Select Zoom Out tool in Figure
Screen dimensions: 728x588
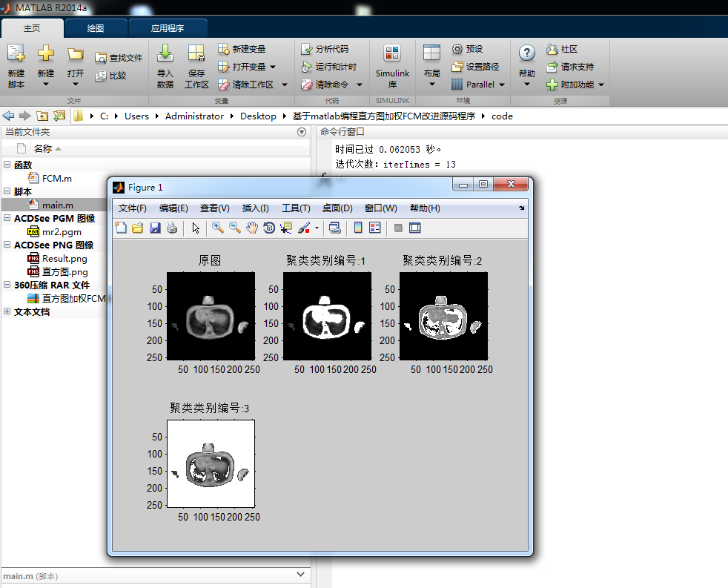point(235,228)
